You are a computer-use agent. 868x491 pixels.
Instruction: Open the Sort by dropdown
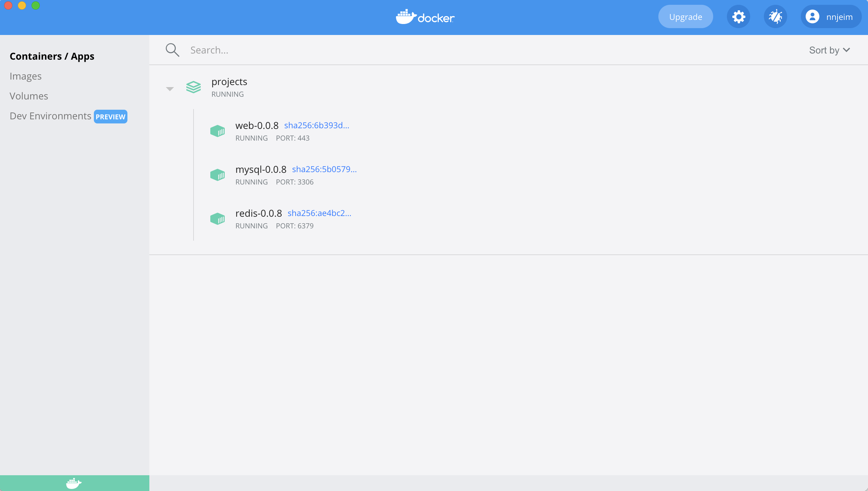(829, 50)
